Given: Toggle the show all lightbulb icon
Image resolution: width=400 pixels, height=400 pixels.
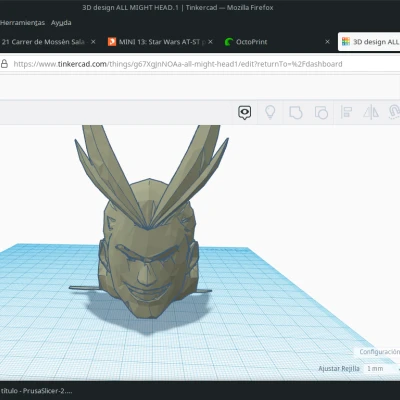Looking at the screenshot, I should click(x=270, y=112).
